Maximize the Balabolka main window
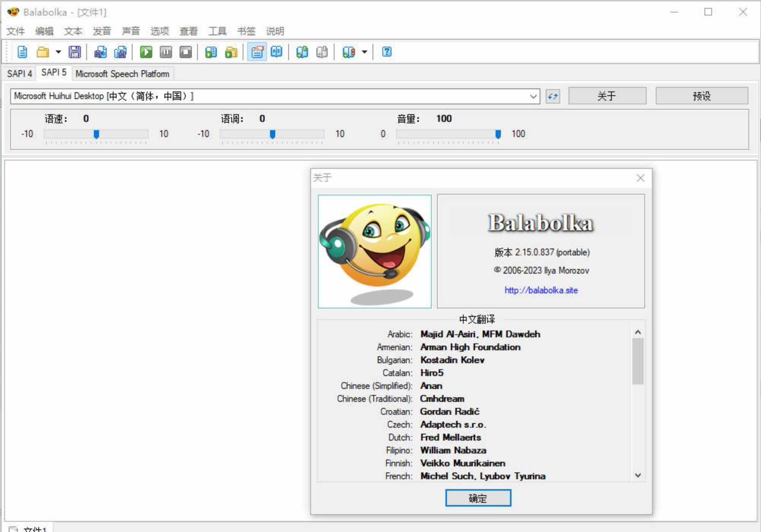 point(708,12)
